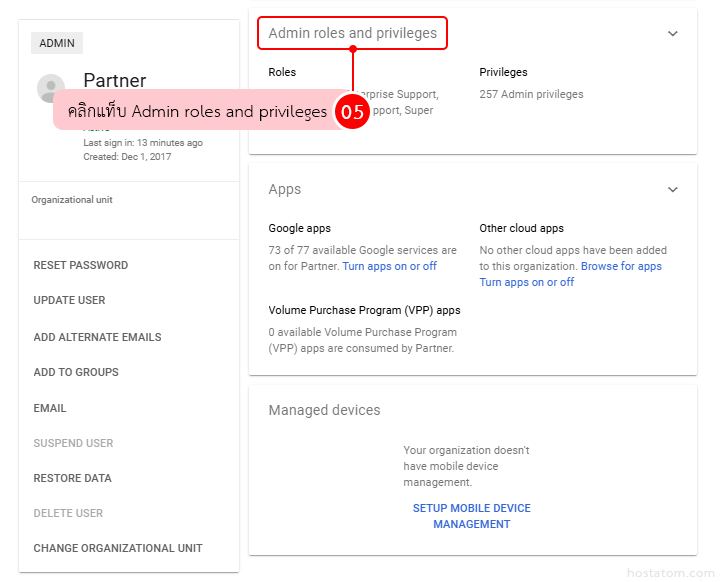Open Turn apps on or off under Google apps
The width and height of the screenshot is (720, 582).
coord(389,266)
